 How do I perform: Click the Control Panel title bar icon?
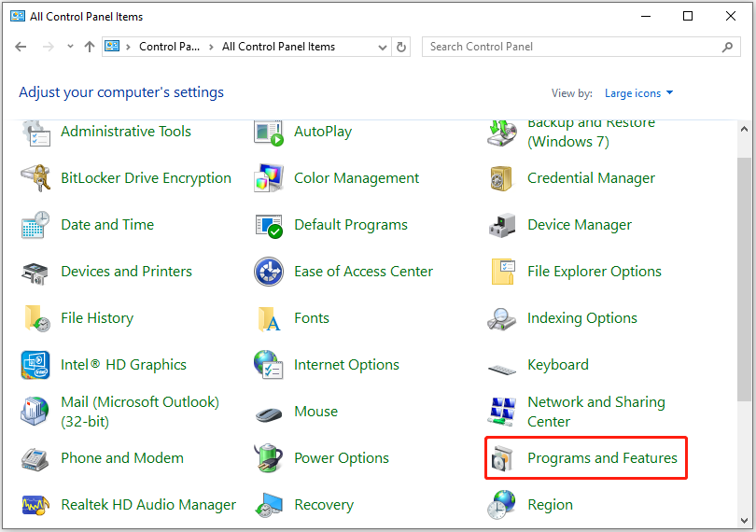[18, 16]
